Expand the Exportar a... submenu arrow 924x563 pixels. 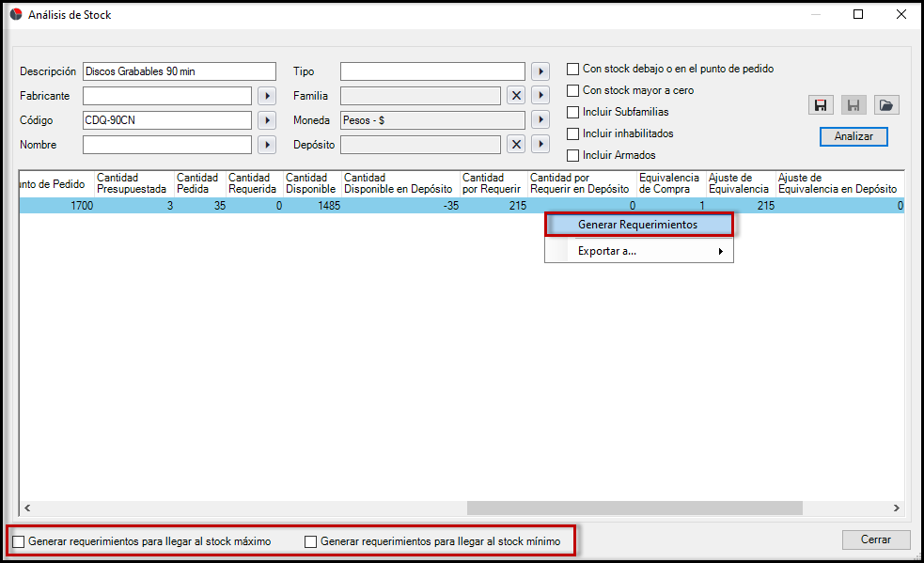point(720,251)
